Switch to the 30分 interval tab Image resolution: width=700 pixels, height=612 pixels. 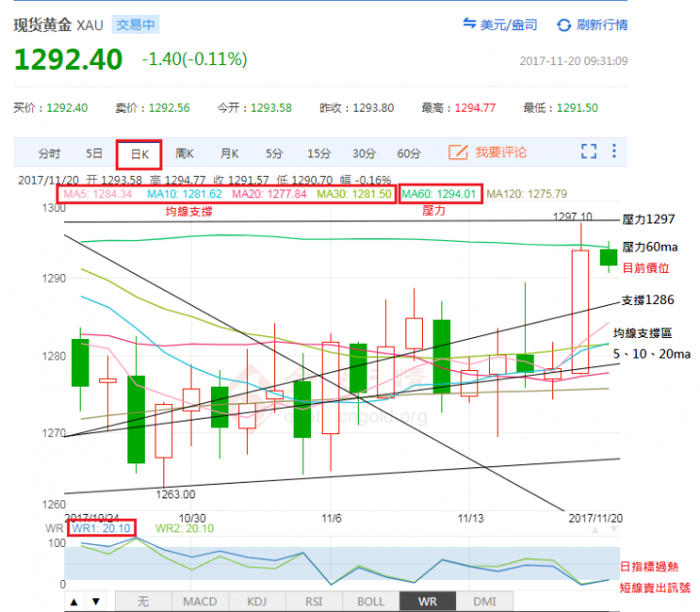364,153
